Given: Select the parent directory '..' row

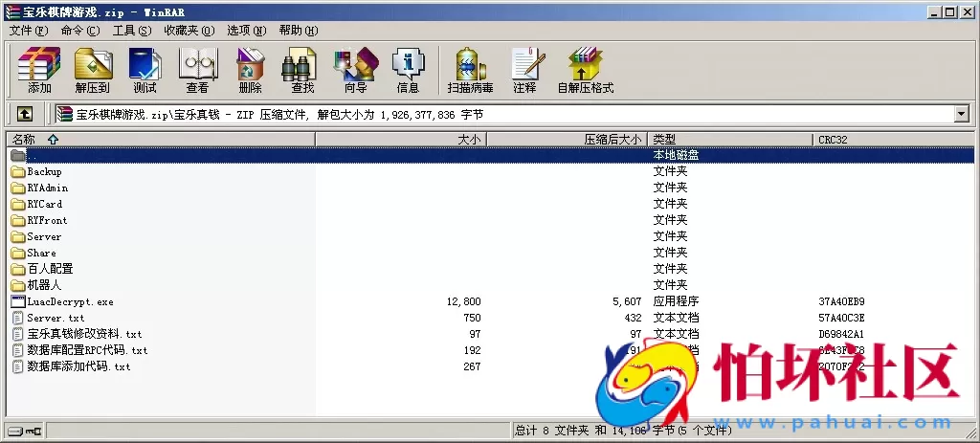Looking at the screenshot, I should coord(490,155).
